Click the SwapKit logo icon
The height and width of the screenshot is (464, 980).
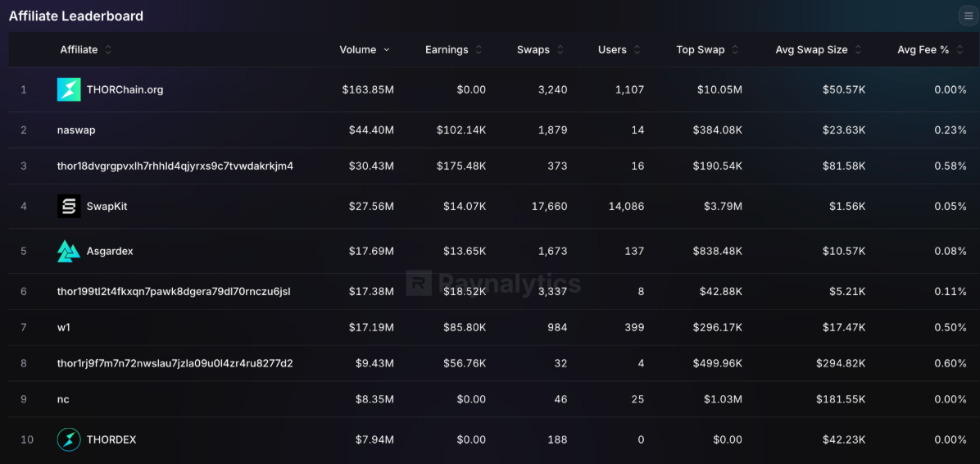(x=69, y=206)
